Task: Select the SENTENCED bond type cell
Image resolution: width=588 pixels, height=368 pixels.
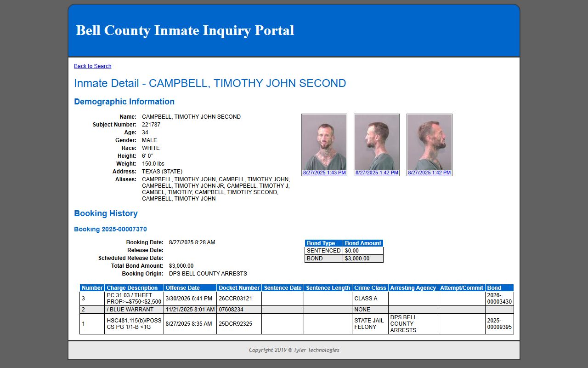Action: [x=324, y=251]
